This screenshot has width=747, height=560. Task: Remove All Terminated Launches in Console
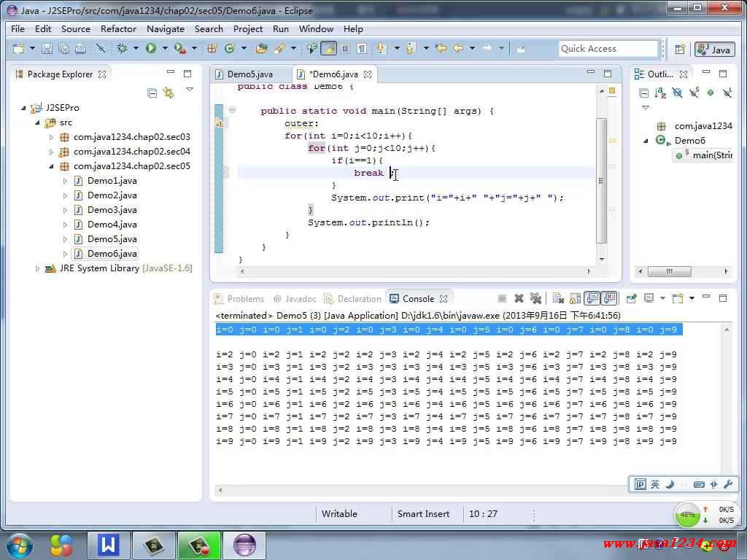coord(535,298)
